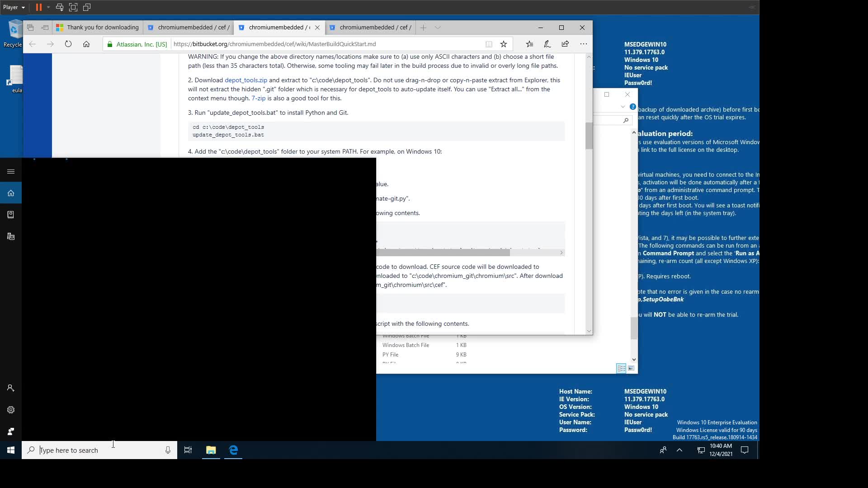
Task: Show hidden system tray icons
Action: coord(679,450)
